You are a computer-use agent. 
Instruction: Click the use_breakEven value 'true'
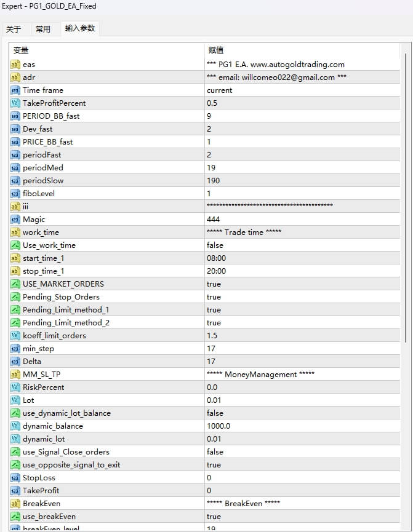[214, 517]
